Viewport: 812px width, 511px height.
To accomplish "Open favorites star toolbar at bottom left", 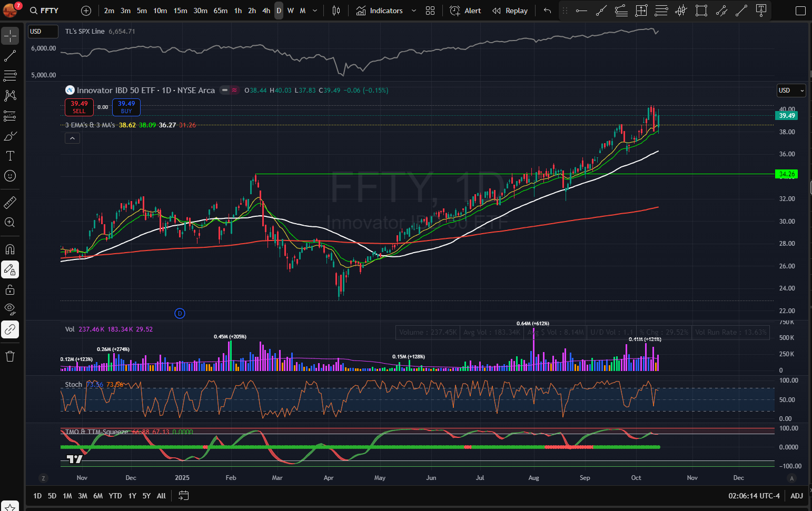I will [x=10, y=507].
